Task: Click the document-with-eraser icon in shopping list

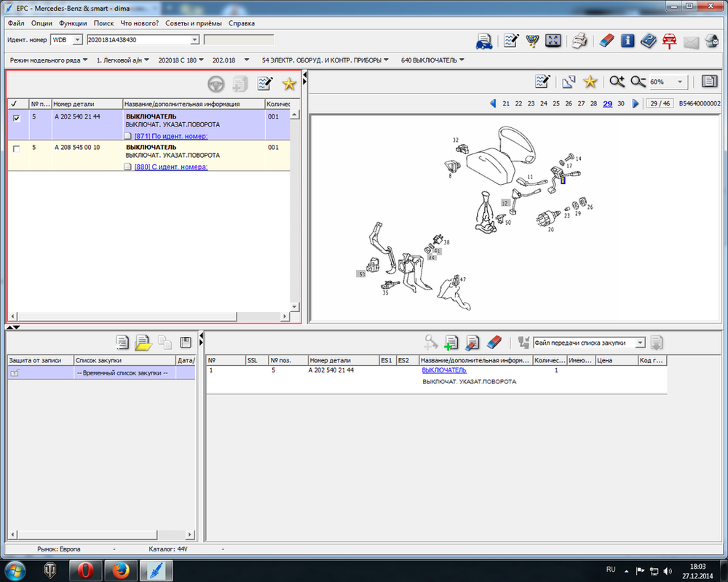Action: 472,343
